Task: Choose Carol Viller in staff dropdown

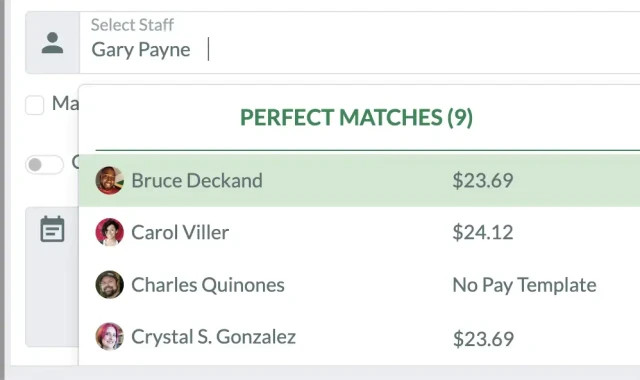Action: click(359, 232)
